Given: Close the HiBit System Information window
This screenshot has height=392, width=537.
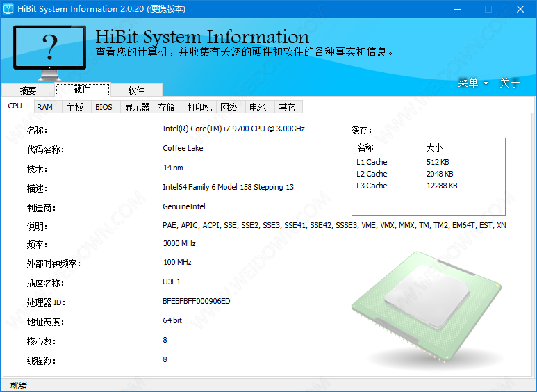Looking at the screenshot, I should 520,9.
